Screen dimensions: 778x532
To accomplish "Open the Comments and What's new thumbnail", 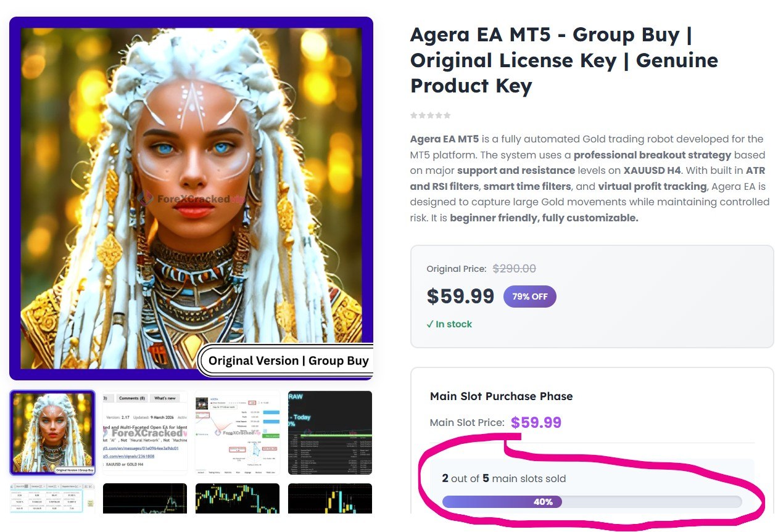I will coord(145,433).
